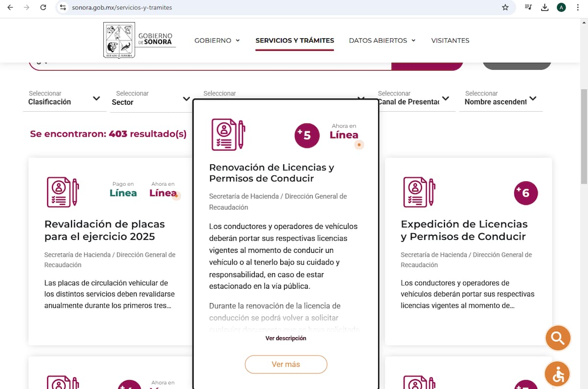Click the document icon on Revalidación de placas card

click(62, 192)
